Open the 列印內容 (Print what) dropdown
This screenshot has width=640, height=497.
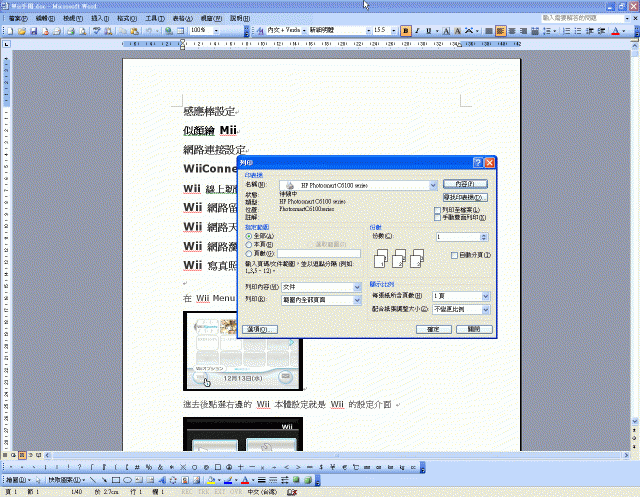[x=357, y=287]
